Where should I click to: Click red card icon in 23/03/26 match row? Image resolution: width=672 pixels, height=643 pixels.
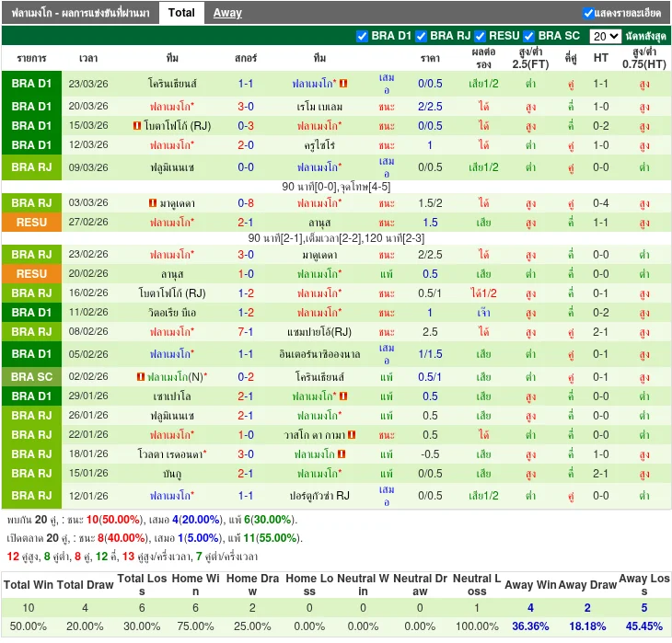tap(343, 83)
